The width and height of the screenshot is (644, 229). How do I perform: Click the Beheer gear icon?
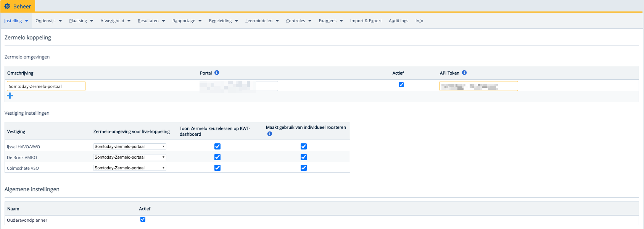7,6
